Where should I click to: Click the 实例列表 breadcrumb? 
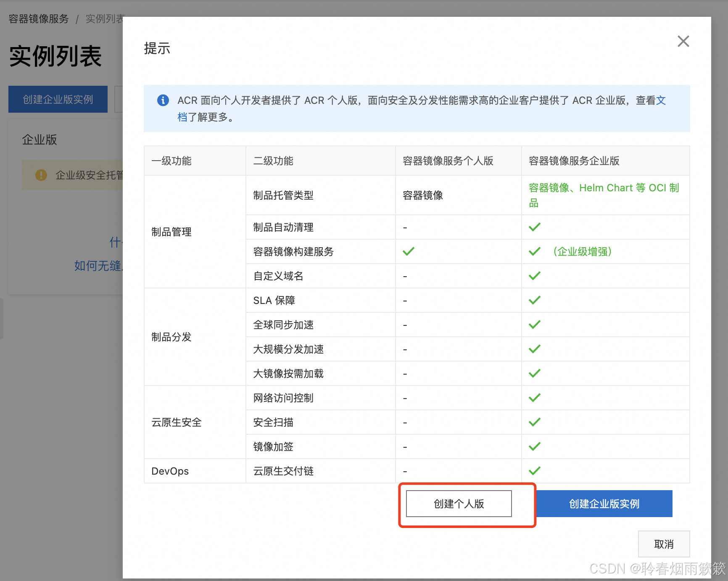105,19
